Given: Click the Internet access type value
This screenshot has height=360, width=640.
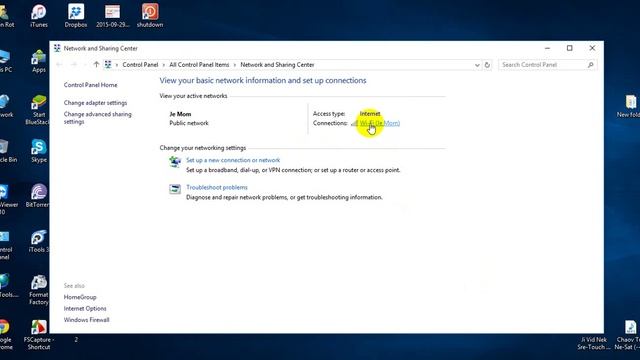Looking at the screenshot, I should pyautogui.click(x=370, y=113).
